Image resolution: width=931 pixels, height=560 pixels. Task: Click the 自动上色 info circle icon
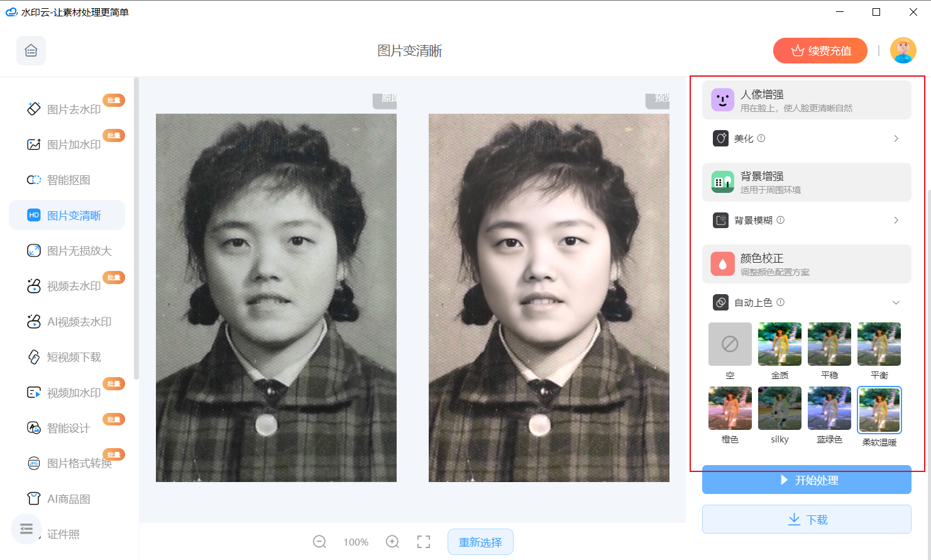(x=781, y=302)
